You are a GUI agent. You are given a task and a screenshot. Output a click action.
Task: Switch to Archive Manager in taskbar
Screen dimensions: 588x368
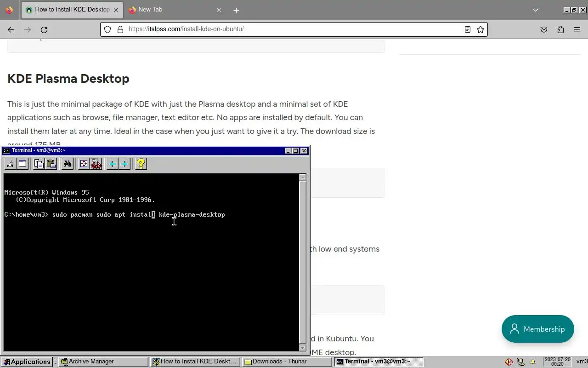coord(104,362)
